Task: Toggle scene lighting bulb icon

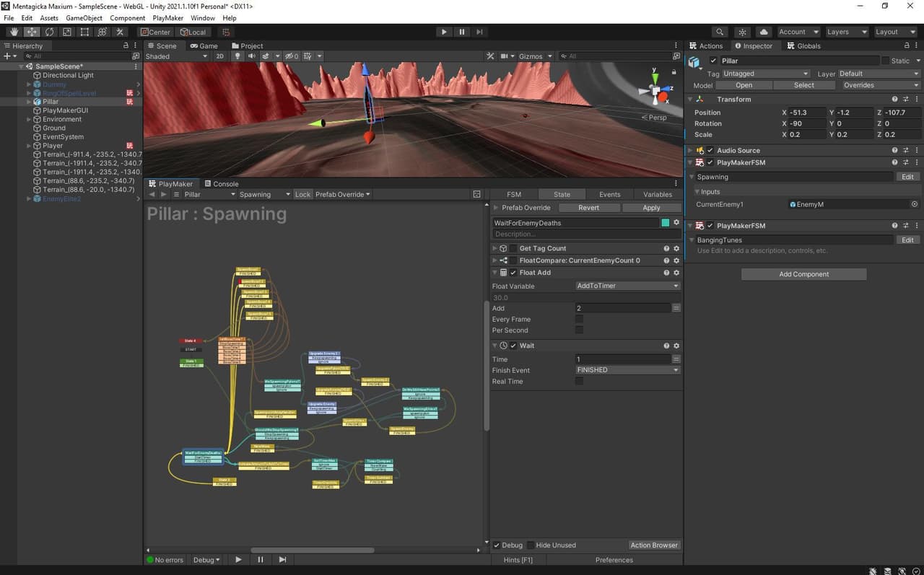Action: point(237,56)
